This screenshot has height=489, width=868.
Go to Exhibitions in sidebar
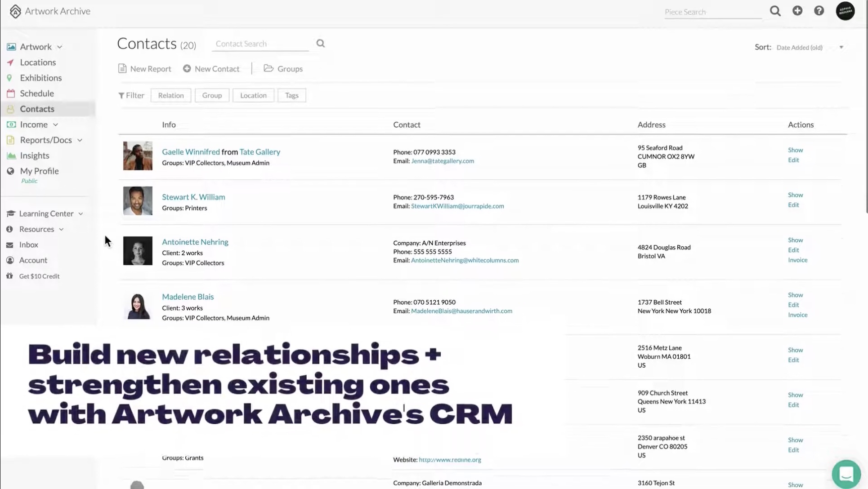41,78
